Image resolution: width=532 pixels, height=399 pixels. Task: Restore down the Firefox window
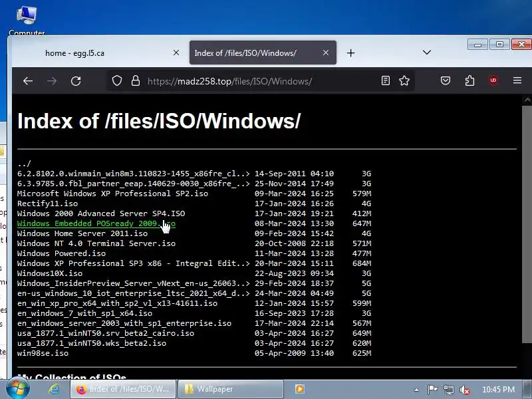click(499, 45)
